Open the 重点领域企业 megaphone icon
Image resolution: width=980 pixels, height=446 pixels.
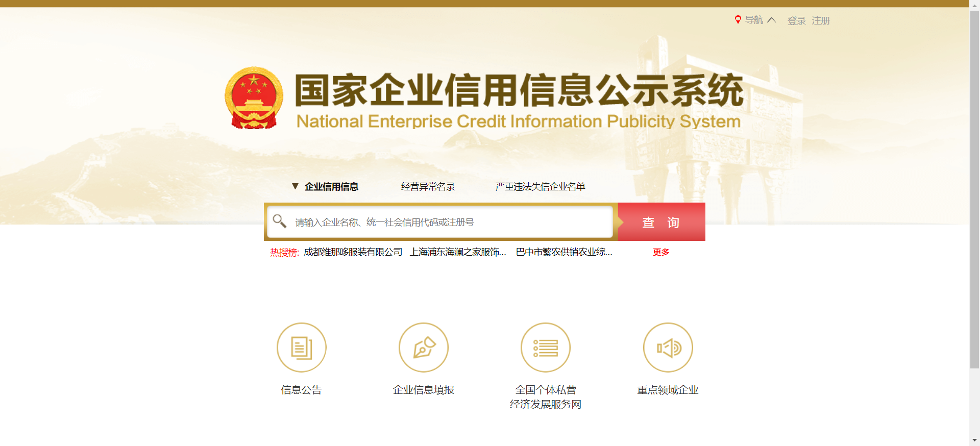[668, 348]
